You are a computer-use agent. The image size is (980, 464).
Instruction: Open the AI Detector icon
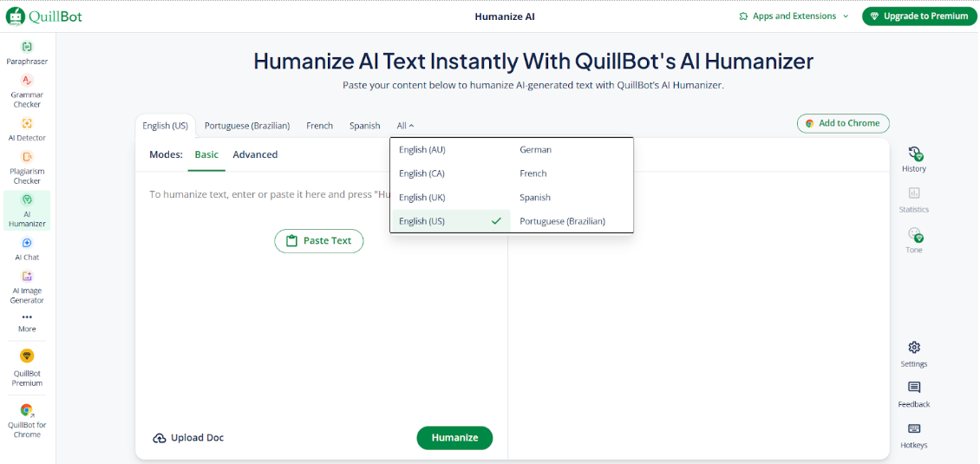click(x=27, y=124)
